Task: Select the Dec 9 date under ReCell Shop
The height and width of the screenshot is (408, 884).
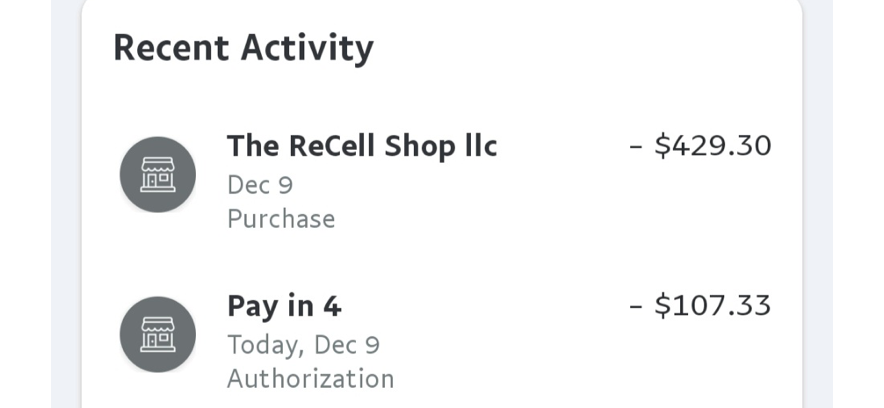Action: pos(260,185)
